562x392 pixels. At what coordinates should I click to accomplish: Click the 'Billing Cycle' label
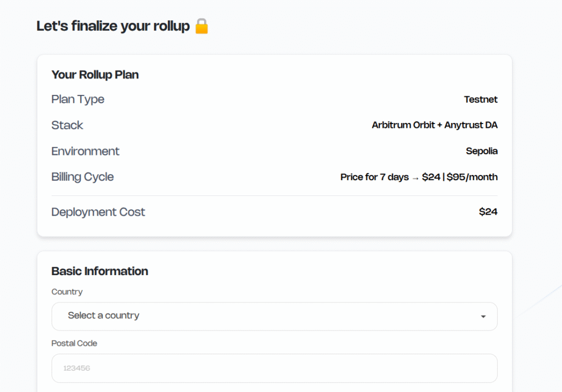(x=82, y=177)
